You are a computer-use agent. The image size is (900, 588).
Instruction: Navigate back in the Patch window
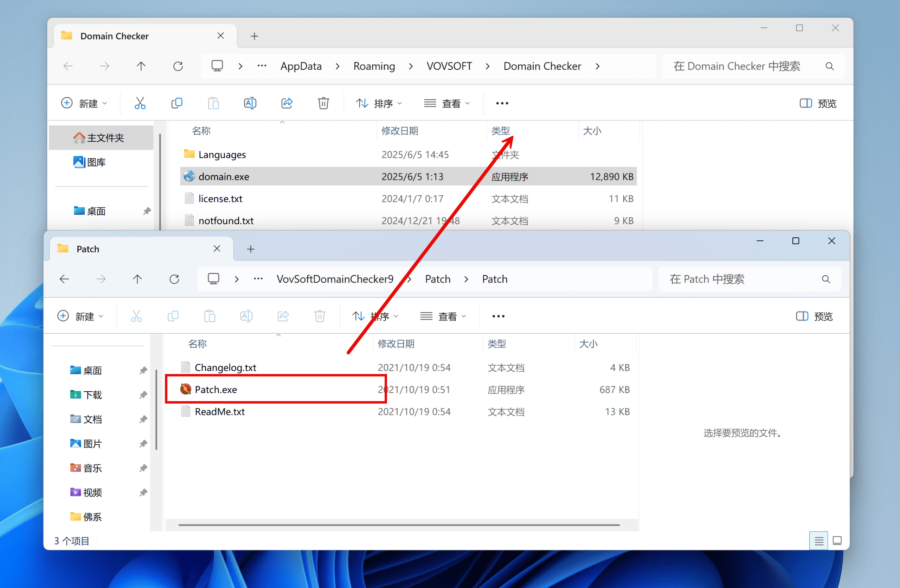65,279
